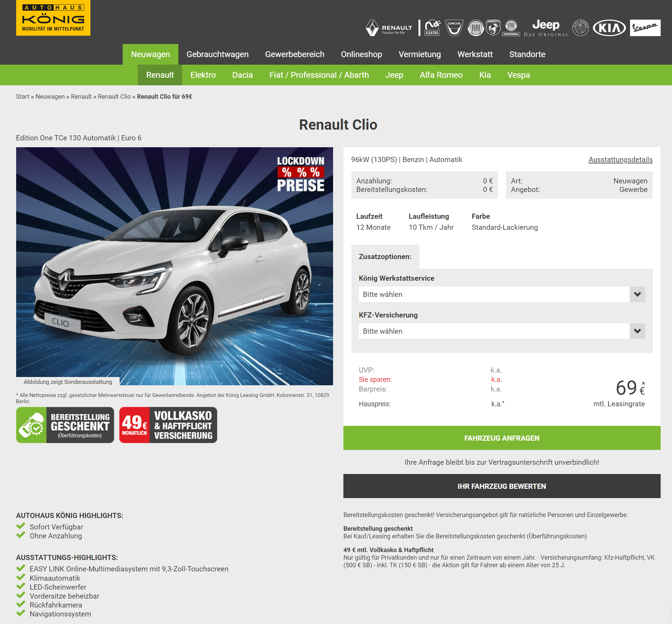This screenshot has width=672, height=624.
Task: Open the Vermietung menu item
Action: pos(420,54)
